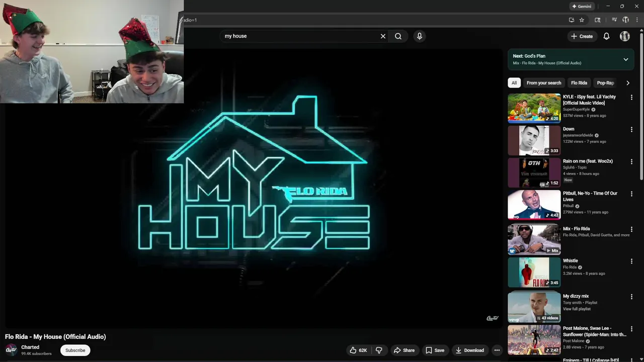Click the My House video player
The height and width of the screenshot is (362, 644).
point(254,189)
